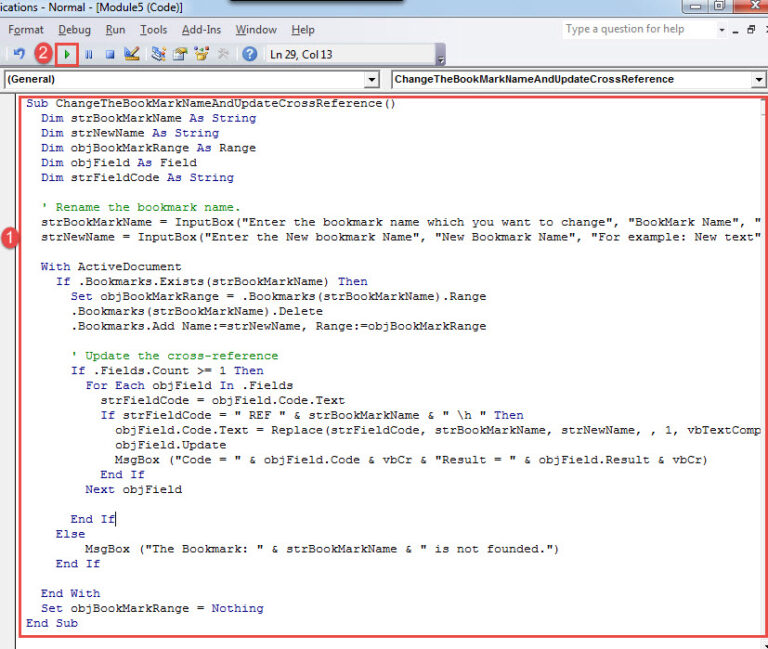The image size is (768, 649).
Task: Expand the (General) object dropdown
Action: [x=372, y=80]
